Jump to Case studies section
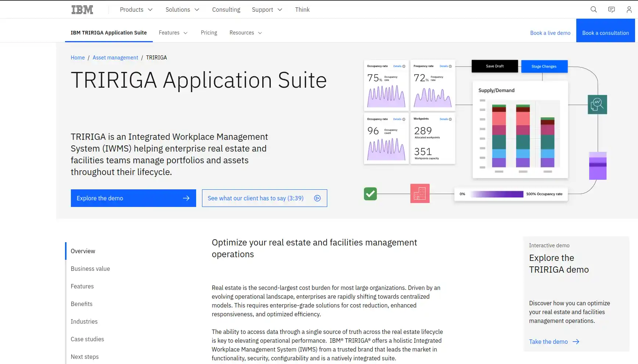 click(87, 339)
